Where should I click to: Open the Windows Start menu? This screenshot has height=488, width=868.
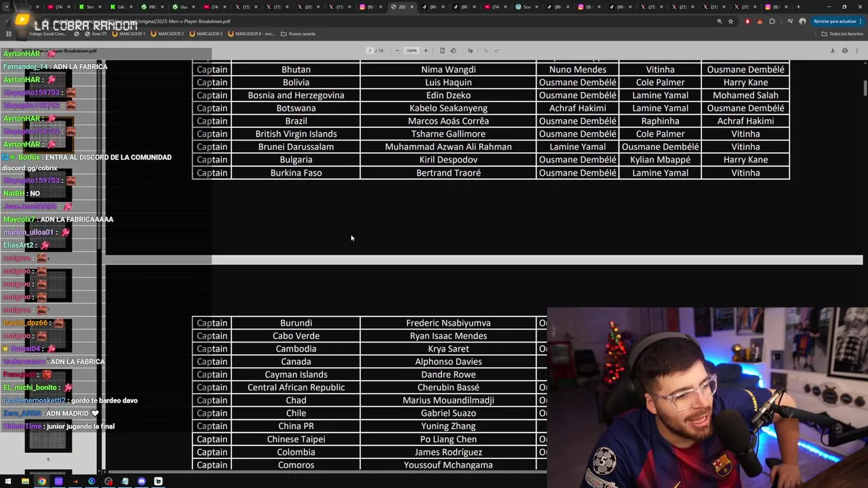coord(9,481)
